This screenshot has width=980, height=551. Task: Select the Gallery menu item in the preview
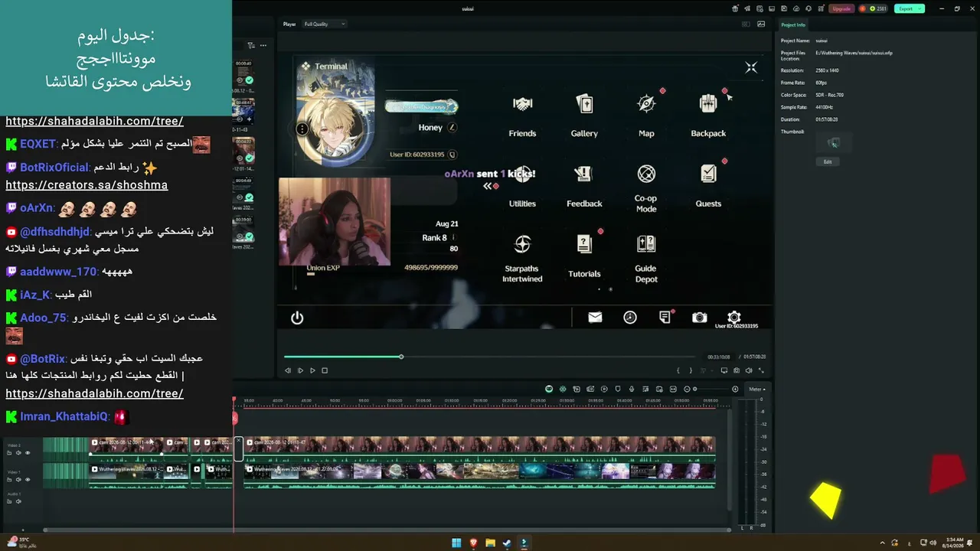[584, 116]
